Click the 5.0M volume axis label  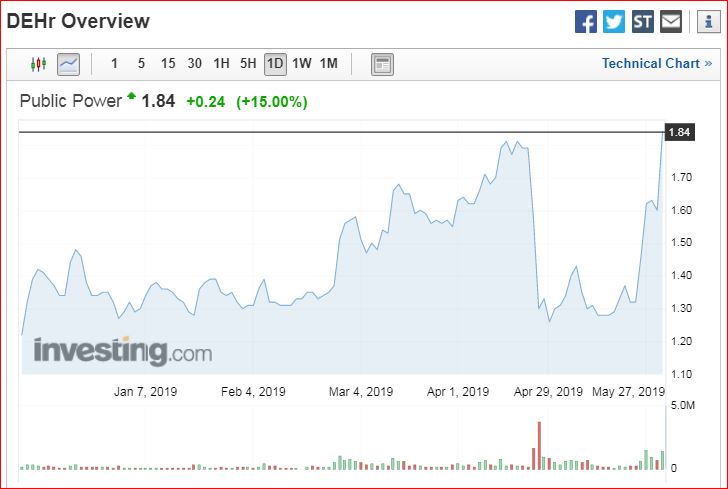682,405
